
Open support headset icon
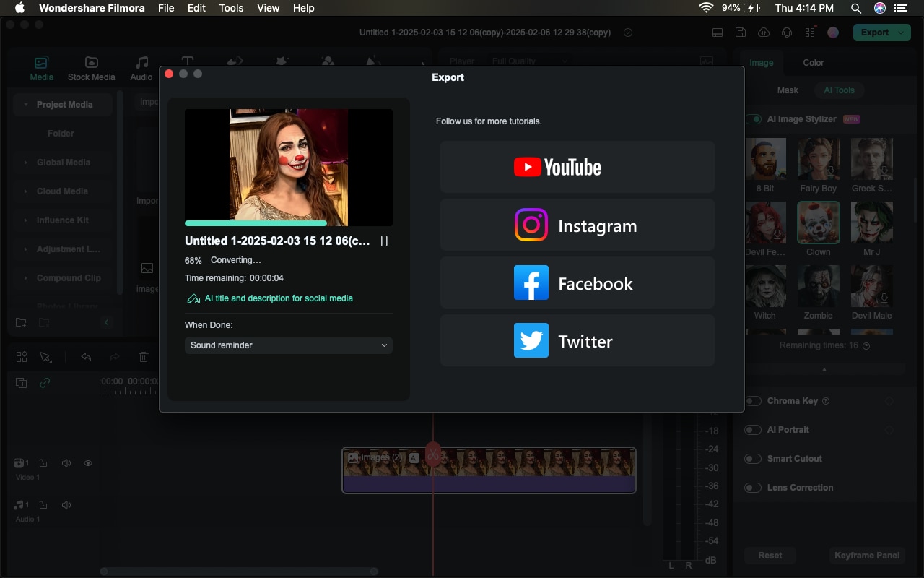[787, 33]
